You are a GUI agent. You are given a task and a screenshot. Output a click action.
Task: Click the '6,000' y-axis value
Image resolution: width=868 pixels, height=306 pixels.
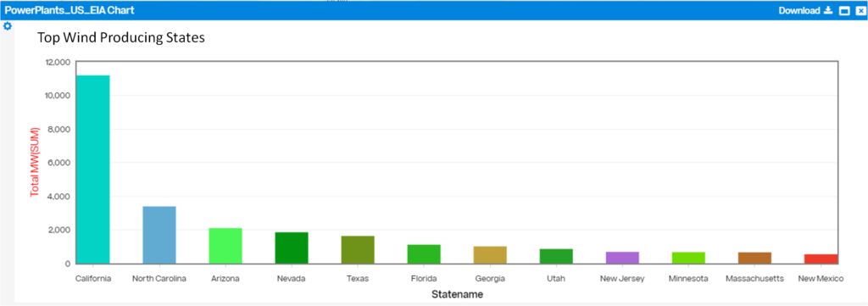[58, 163]
